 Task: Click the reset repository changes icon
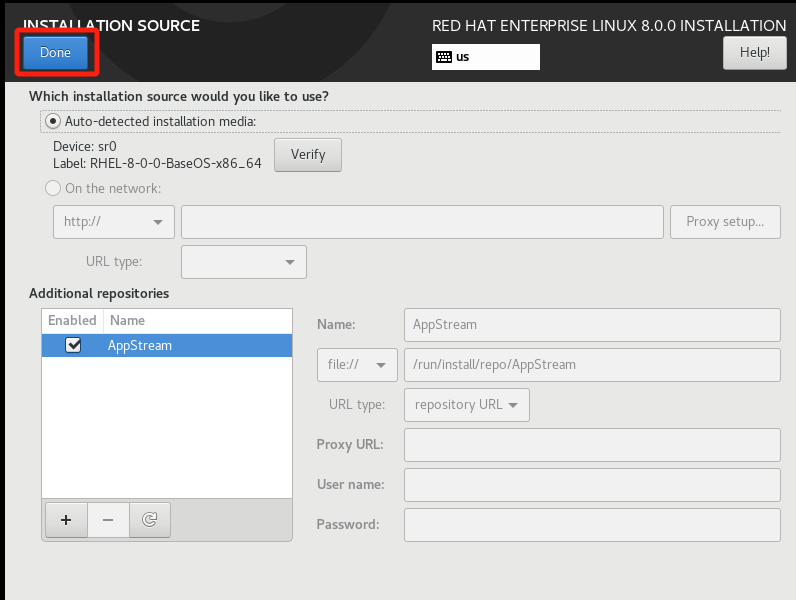(150, 520)
